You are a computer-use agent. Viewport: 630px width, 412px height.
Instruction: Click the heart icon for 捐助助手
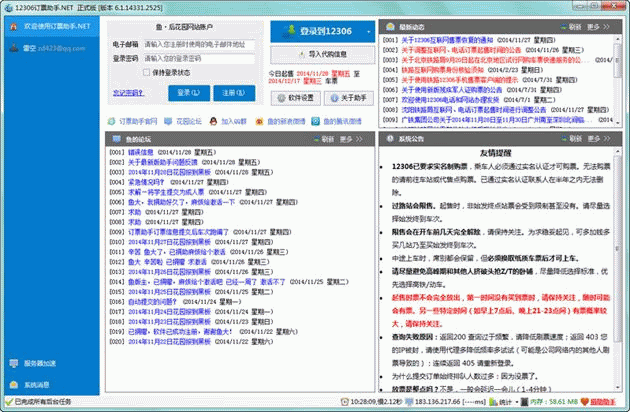click(585, 402)
